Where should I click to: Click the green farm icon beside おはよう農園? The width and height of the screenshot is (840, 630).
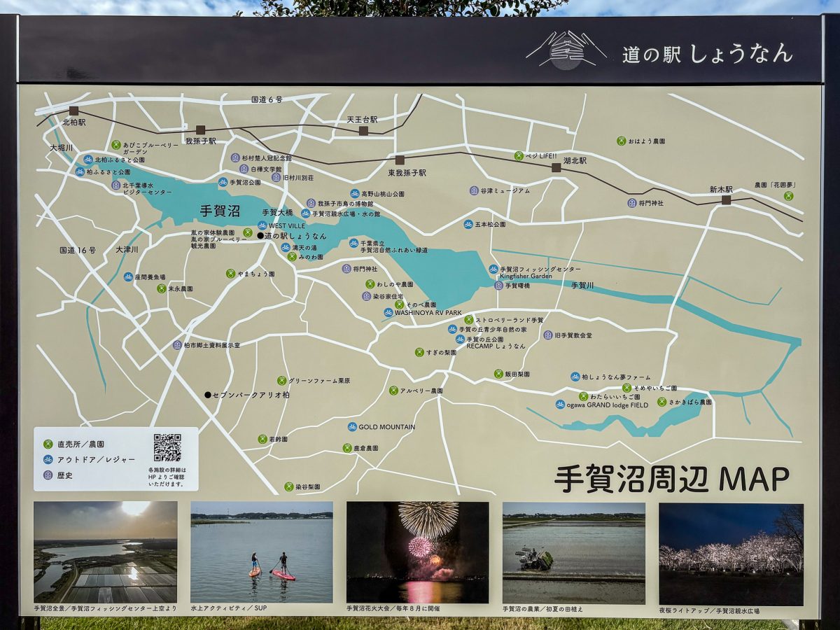(620, 141)
